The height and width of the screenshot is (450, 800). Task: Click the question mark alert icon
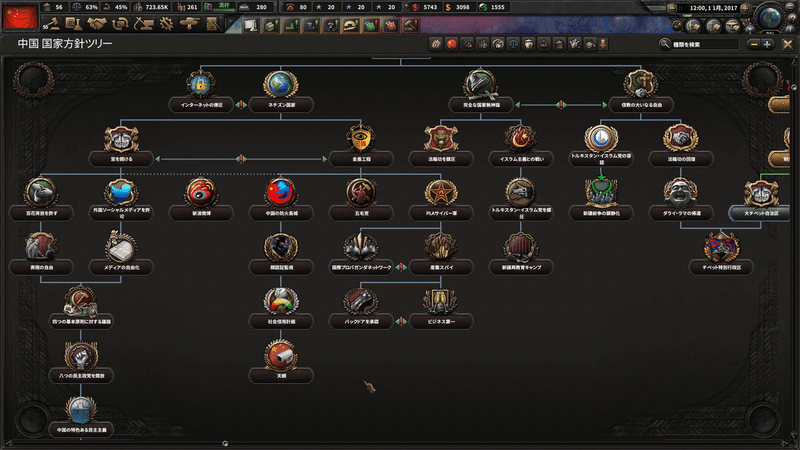(x=331, y=25)
